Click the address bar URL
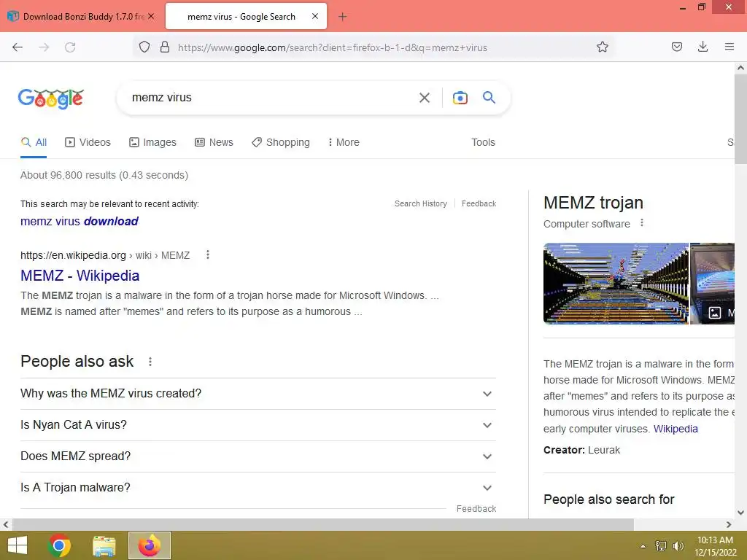Image resolution: width=747 pixels, height=560 pixels. (333, 47)
